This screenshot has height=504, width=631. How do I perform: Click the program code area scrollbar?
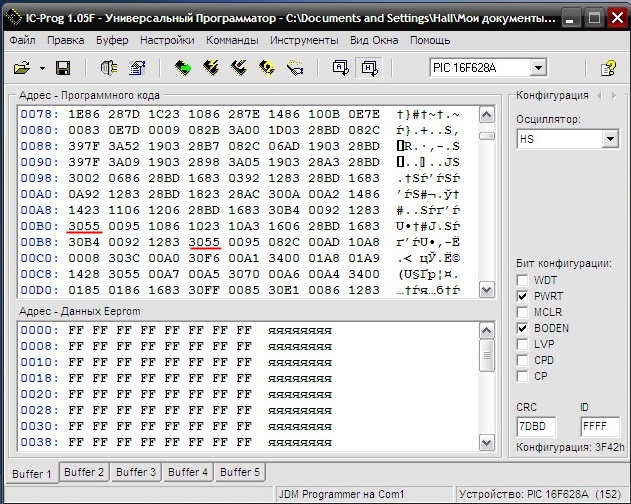point(487,200)
